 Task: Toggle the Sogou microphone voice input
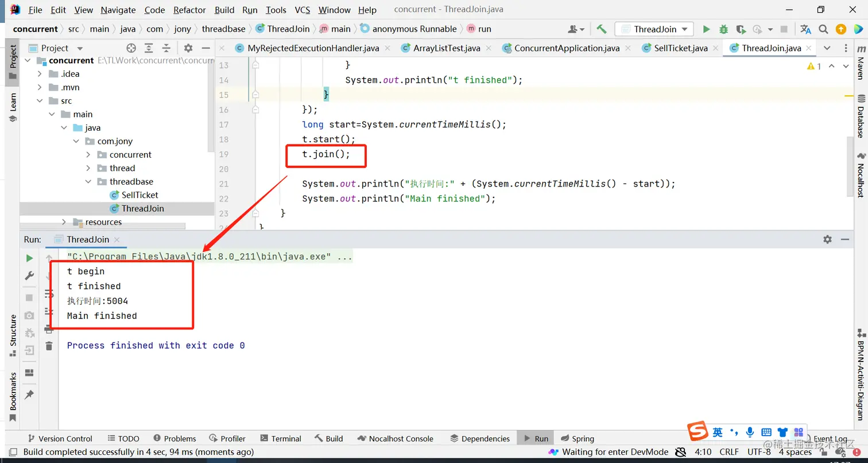coord(750,432)
